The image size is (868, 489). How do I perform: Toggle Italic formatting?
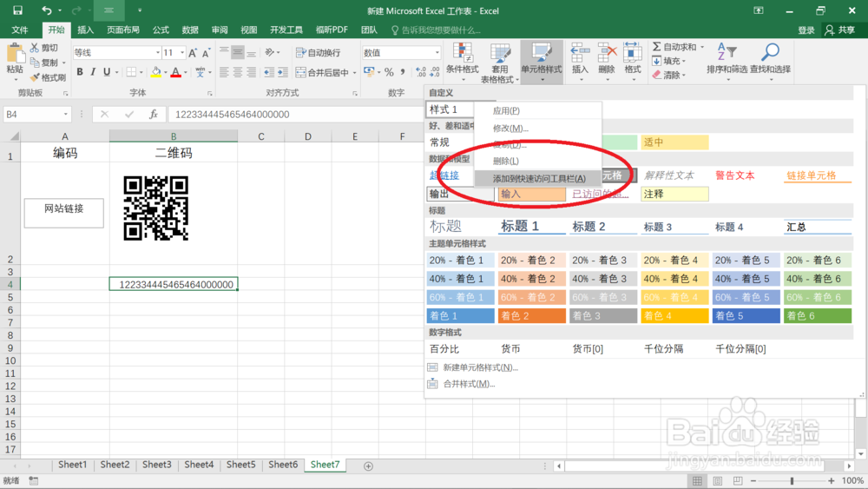coord(93,72)
